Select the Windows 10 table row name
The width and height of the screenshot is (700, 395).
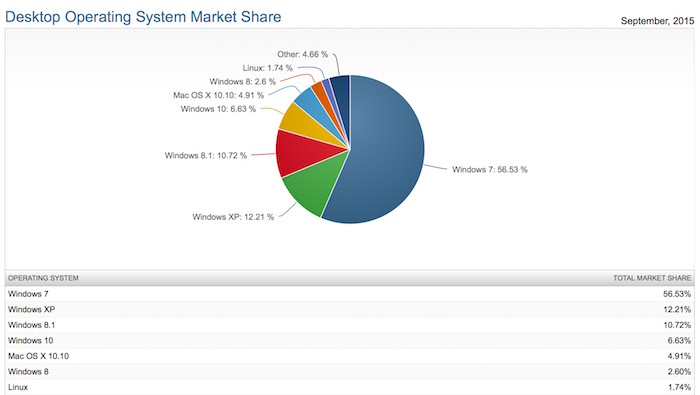tap(30, 341)
